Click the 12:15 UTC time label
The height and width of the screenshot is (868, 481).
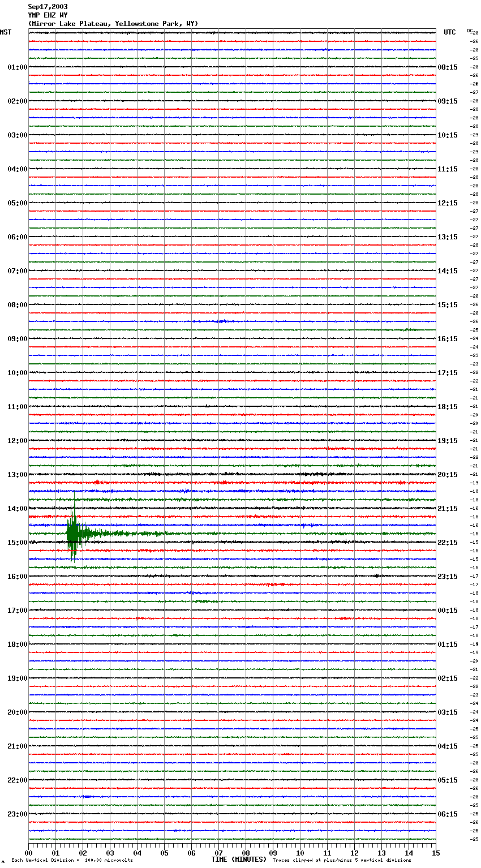(x=448, y=203)
